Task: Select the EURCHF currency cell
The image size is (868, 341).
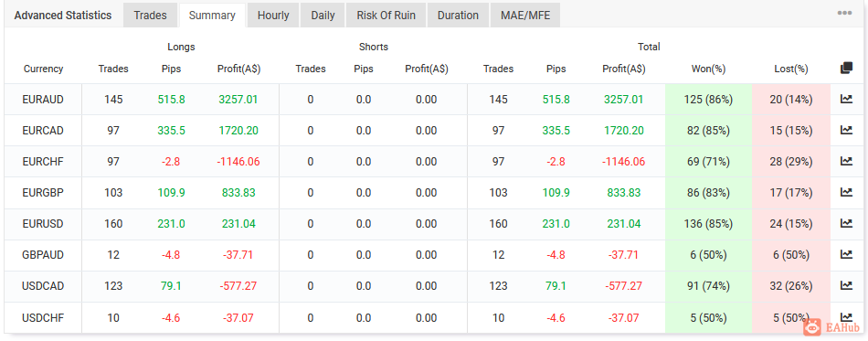Action: coord(43,162)
